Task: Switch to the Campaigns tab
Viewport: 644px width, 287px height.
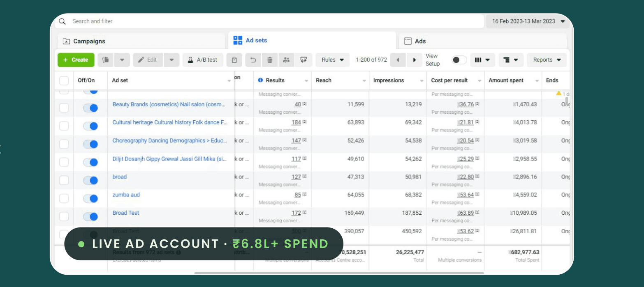Action: 141,41
